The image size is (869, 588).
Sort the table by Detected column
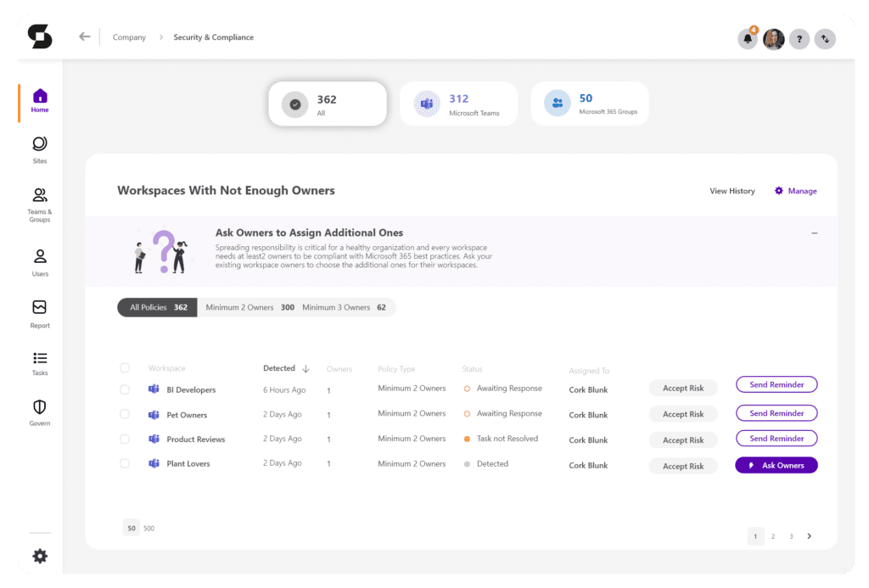click(287, 368)
